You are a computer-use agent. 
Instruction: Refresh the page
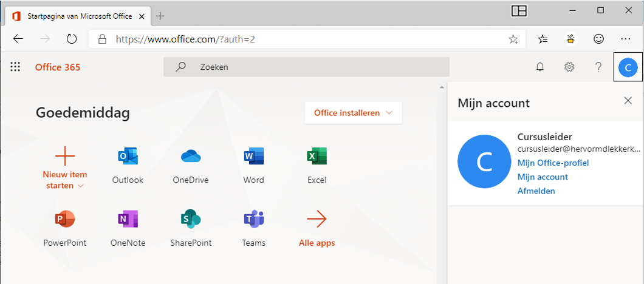pos(72,39)
